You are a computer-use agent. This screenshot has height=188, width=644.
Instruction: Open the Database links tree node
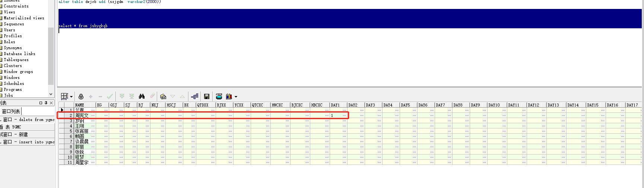coord(19,54)
